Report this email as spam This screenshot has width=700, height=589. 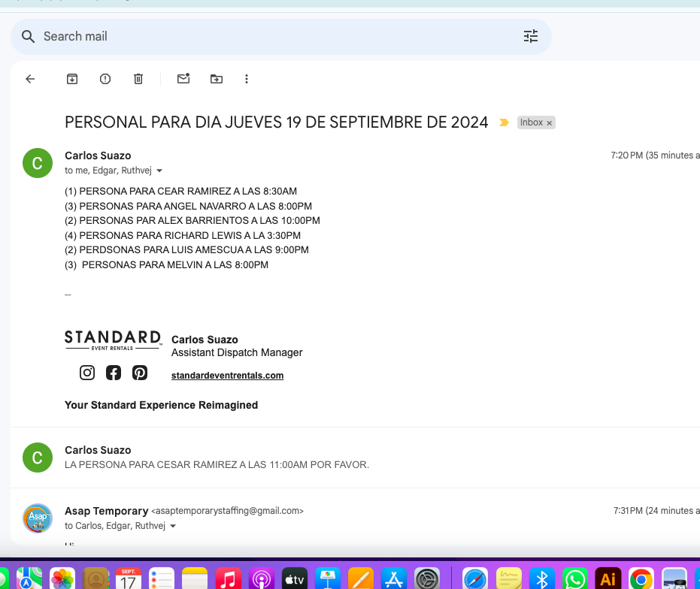click(x=105, y=79)
